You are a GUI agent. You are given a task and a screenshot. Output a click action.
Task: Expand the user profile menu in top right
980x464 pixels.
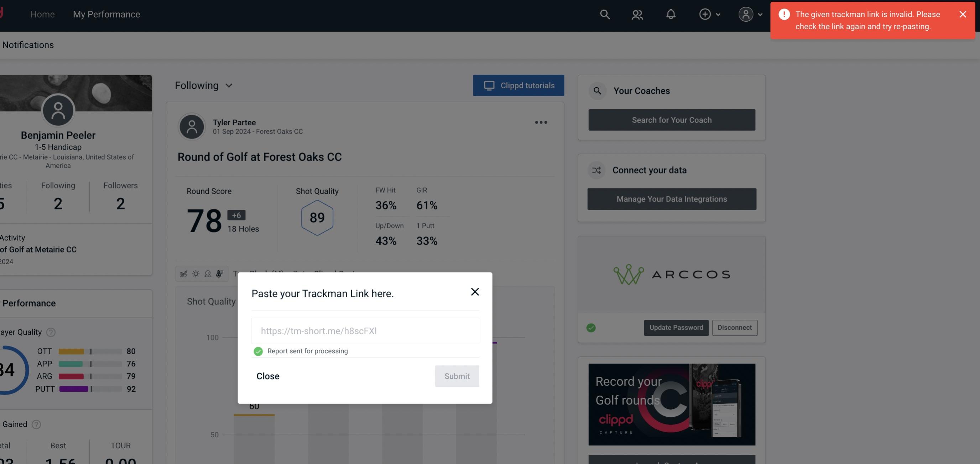(x=749, y=14)
